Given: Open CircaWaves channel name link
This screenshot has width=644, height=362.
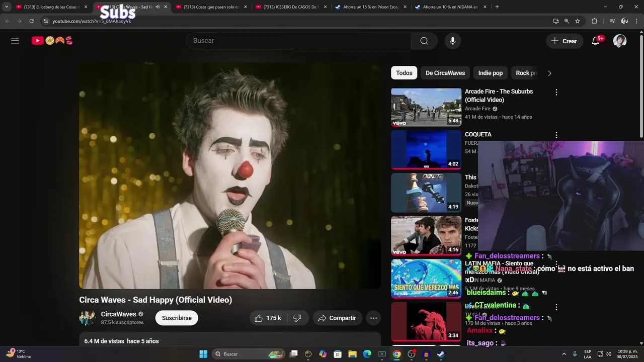Looking at the screenshot, I should tap(119, 314).
